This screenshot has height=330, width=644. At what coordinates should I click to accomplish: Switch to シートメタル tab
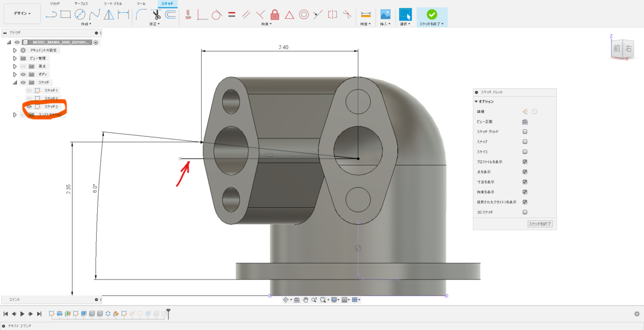(112, 3)
